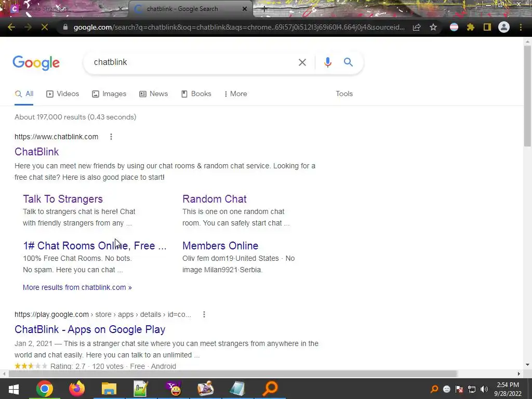Open the volume icon in system tray

tap(484, 389)
